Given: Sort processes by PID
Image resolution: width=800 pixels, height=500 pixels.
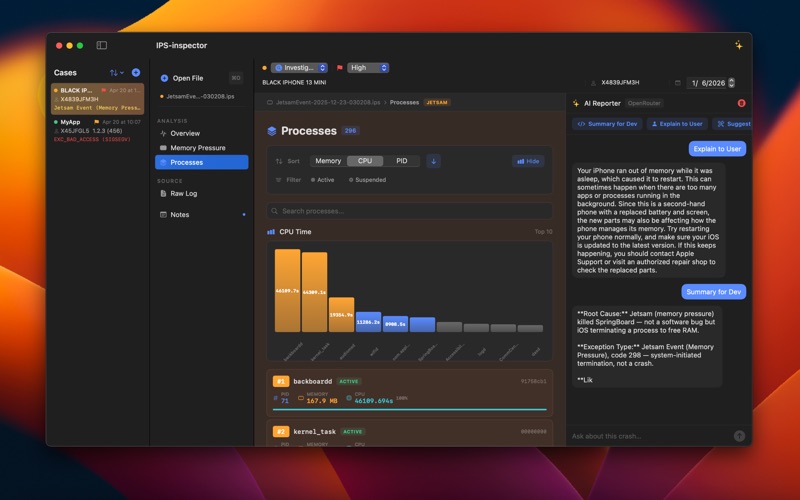Looking at the screenshot, I should (x=402, y=161).
